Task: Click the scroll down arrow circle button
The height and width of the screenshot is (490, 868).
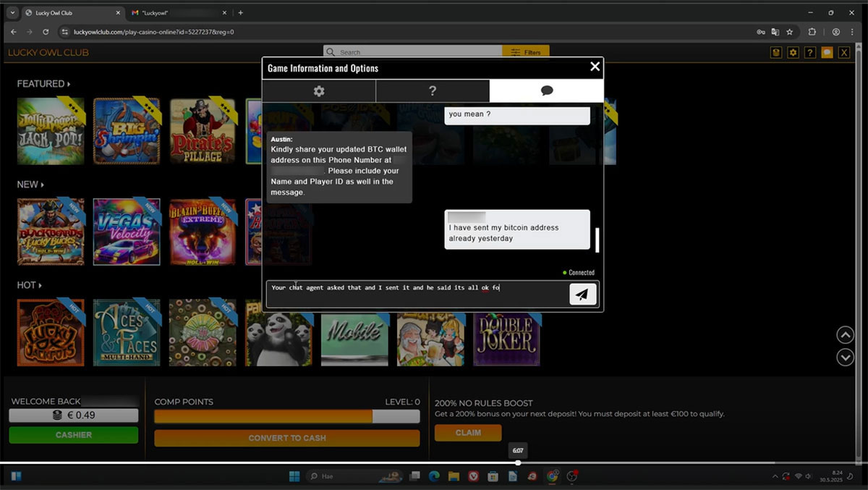Action: tap(845, 357)
